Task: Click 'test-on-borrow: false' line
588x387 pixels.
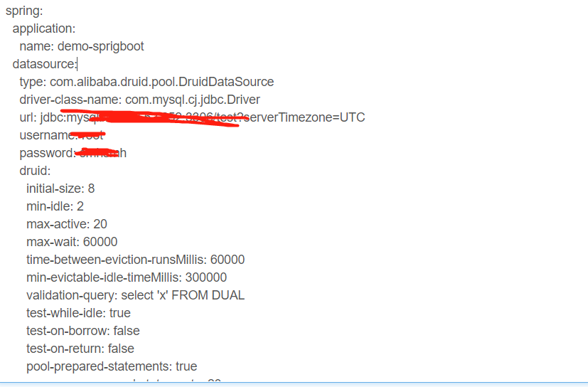Action: pos(83,331)
